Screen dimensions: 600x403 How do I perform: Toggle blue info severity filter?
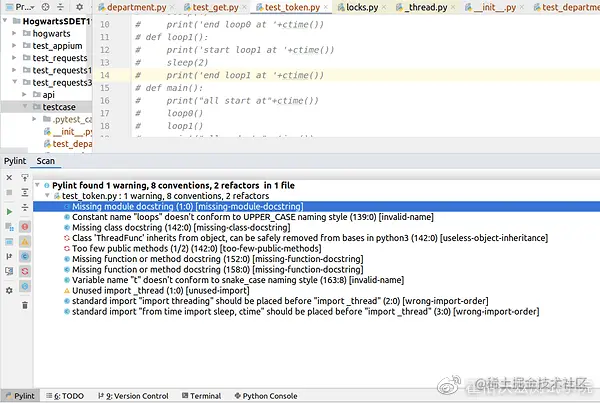point(25,286)
